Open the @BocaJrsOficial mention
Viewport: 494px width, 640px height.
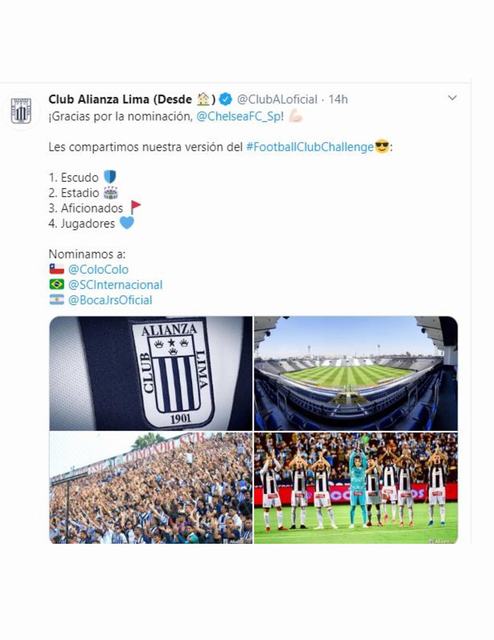point(110,300)
